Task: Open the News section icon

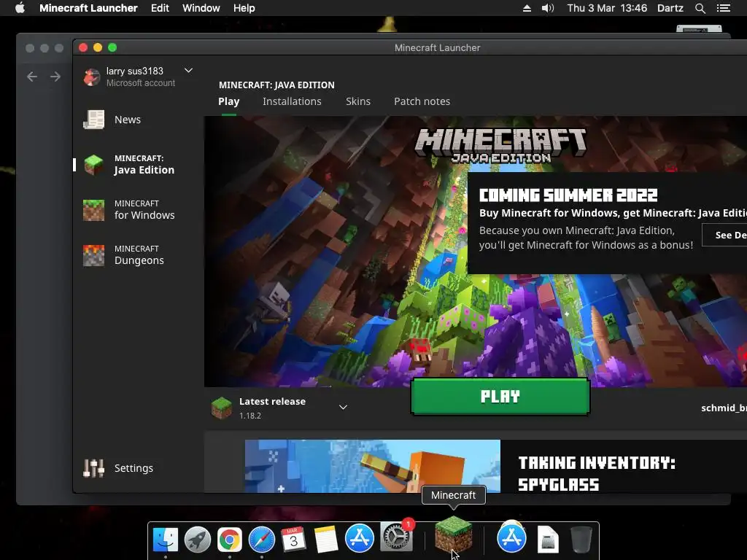Action: pos(94,120)
